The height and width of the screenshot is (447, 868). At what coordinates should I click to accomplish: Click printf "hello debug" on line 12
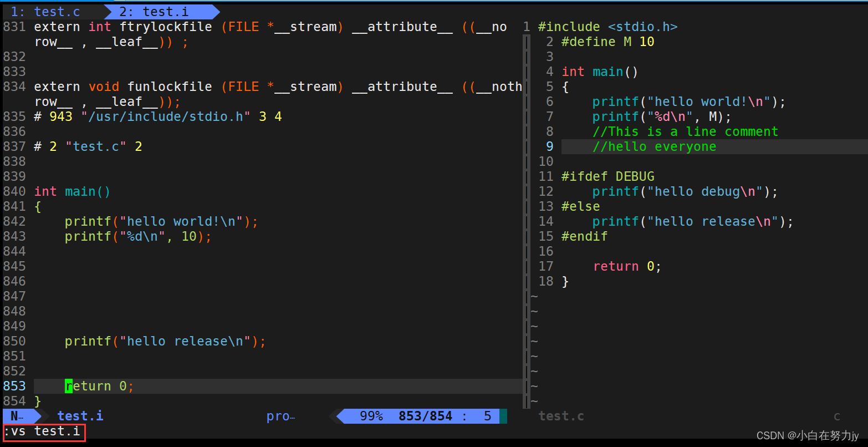(x=685, y=191)
